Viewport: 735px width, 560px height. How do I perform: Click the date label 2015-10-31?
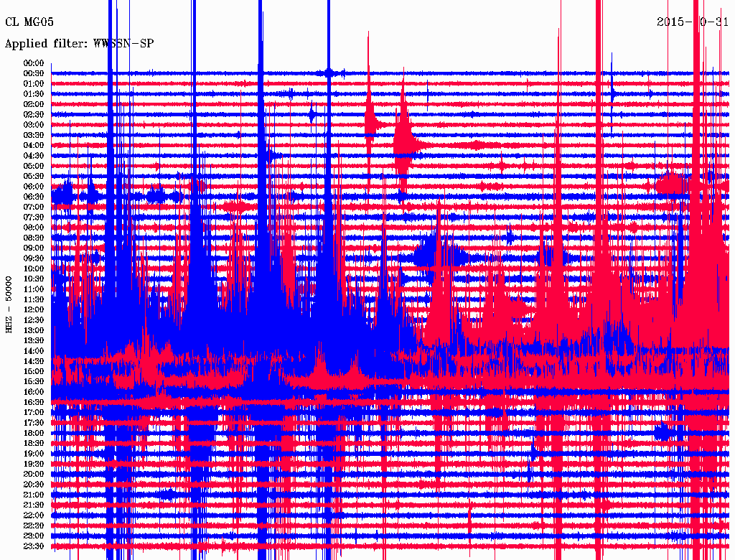click(693, 22)
